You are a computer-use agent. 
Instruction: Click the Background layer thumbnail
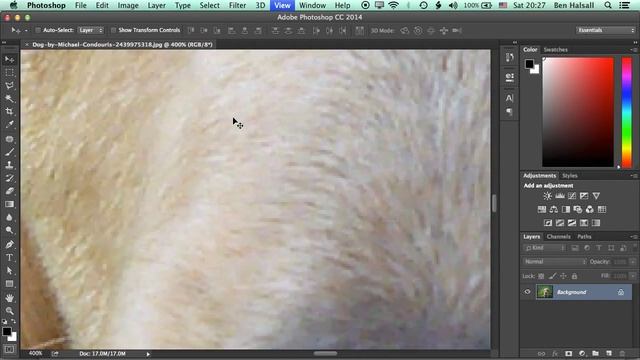[x=544, y=292]
